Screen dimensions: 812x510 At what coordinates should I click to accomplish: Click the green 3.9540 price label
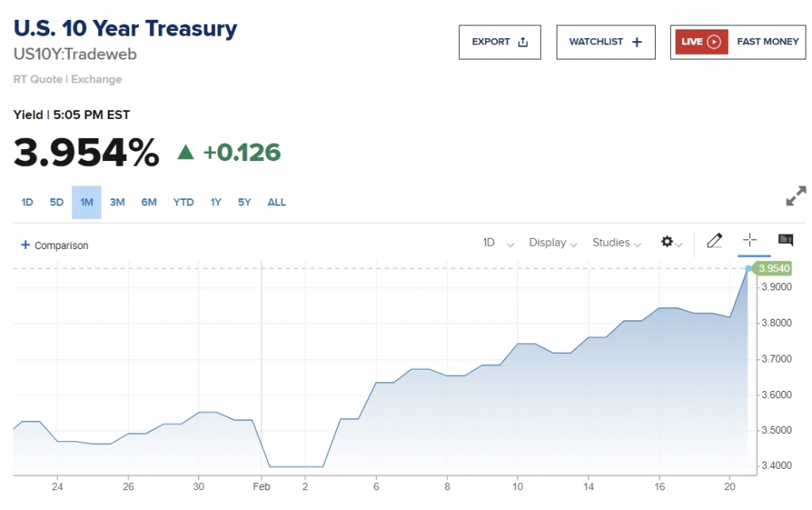(772, 269)
